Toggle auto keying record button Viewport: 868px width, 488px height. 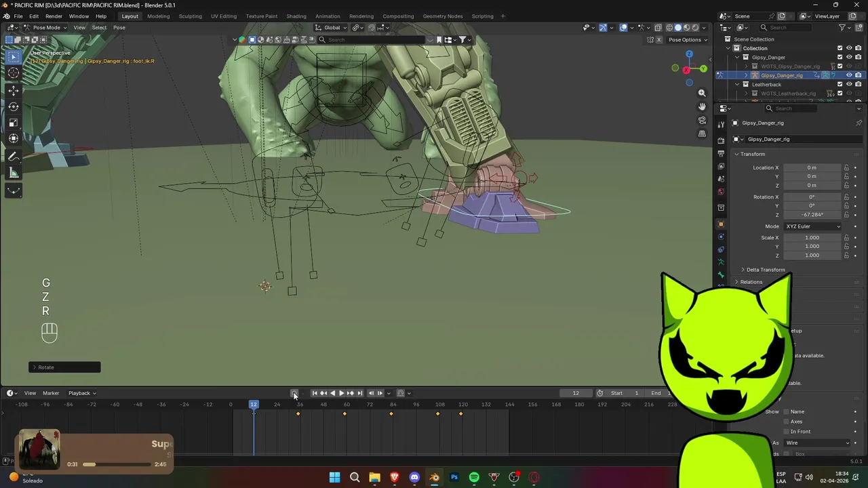tap(294, 393)
